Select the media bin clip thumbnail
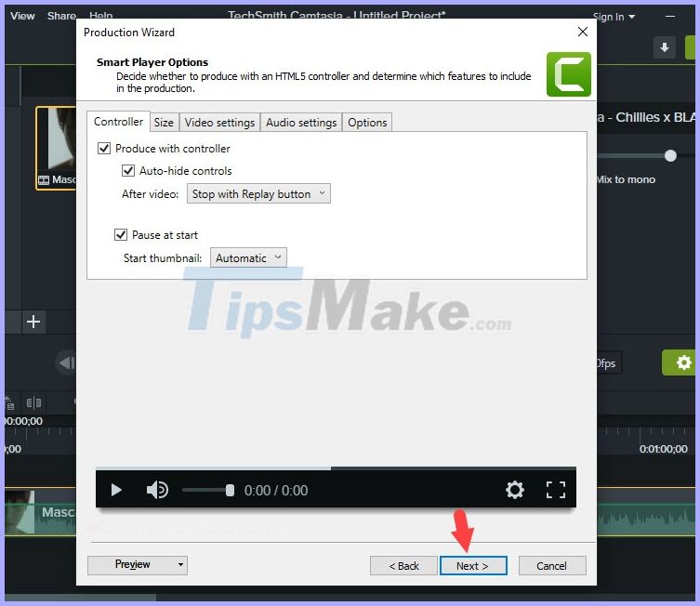Screen dimensions: 700x606 [x=56, y=148]
